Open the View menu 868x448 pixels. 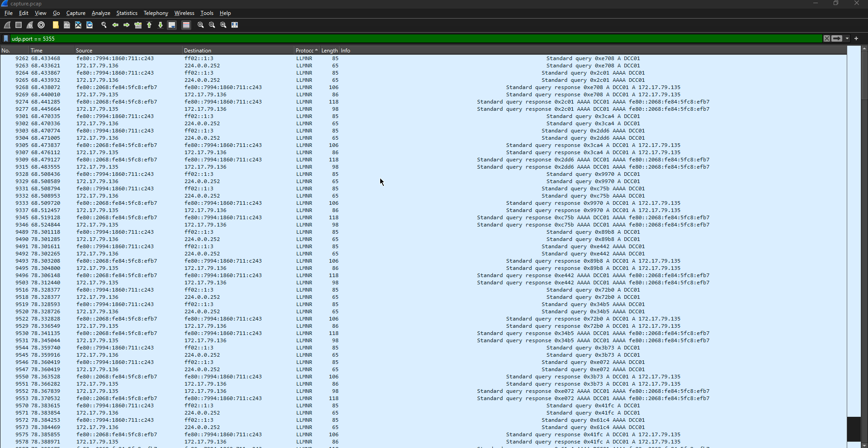click(41, 13)
